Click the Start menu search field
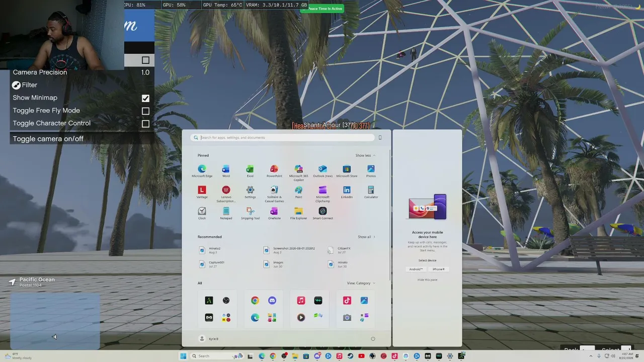The image size is (644, 362). (x=283, y=137)
